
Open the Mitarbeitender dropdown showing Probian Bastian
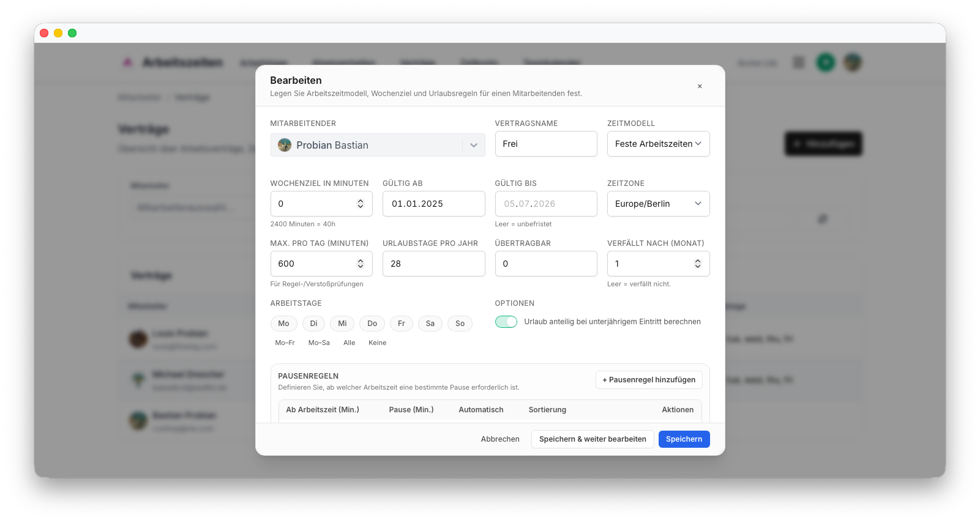tap(378, 145)
